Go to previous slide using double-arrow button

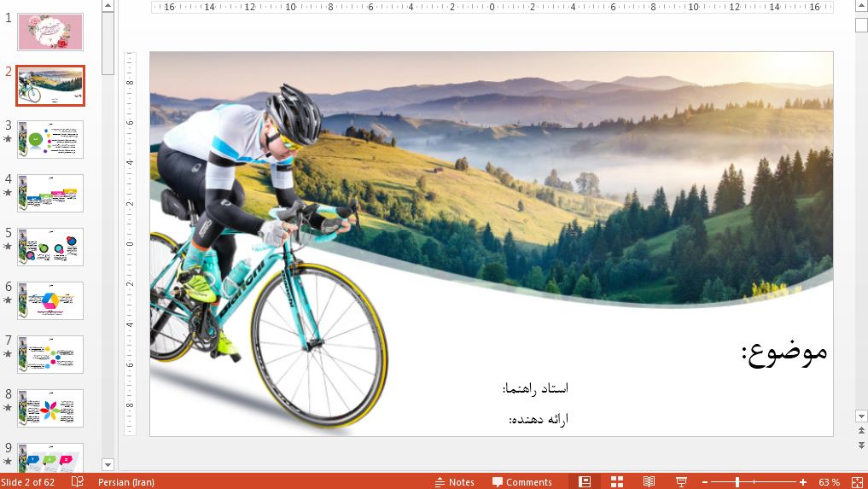(x=860, y=432)
